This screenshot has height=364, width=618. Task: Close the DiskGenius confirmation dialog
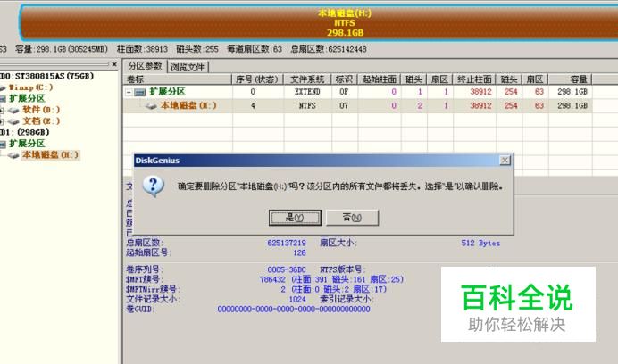click(505, 160)
